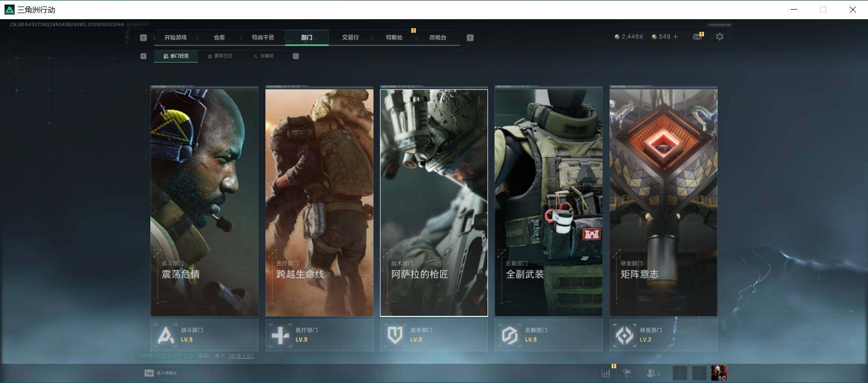Screen dimensions: 868x383
Task: Click the 矩阵意志 title text
Action: coord(639,275)
